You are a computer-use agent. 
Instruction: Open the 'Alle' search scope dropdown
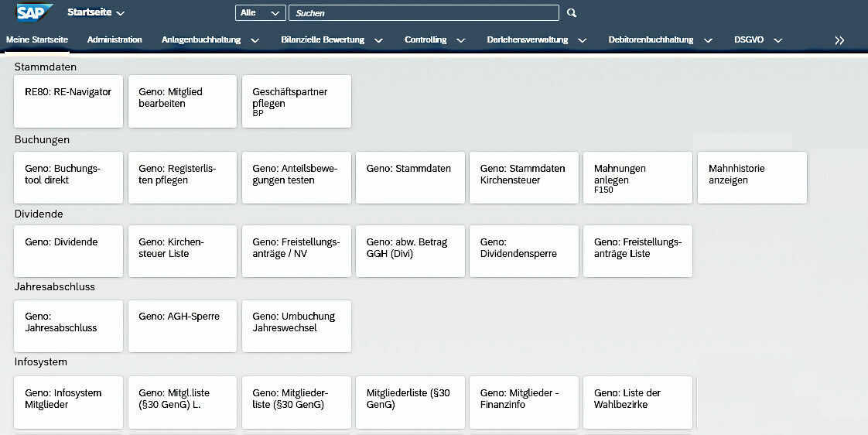coord(260,13)
